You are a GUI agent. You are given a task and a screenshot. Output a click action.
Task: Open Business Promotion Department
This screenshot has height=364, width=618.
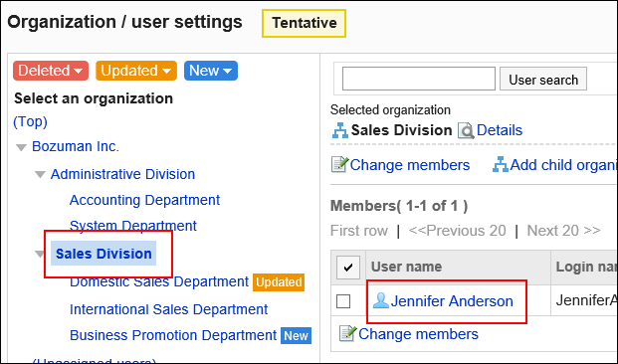click(x=173, y=335)
